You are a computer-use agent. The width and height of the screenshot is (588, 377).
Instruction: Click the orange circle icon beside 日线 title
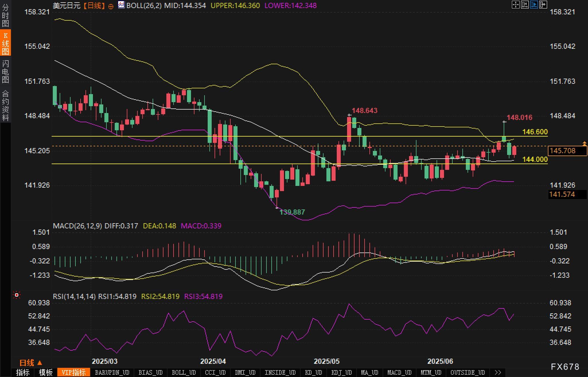coord(111,6)
